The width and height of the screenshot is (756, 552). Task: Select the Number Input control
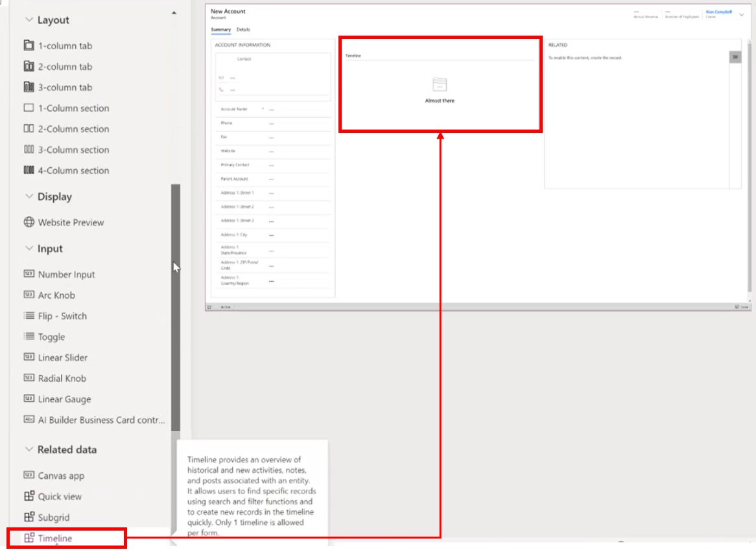click(x=67, y=274)
